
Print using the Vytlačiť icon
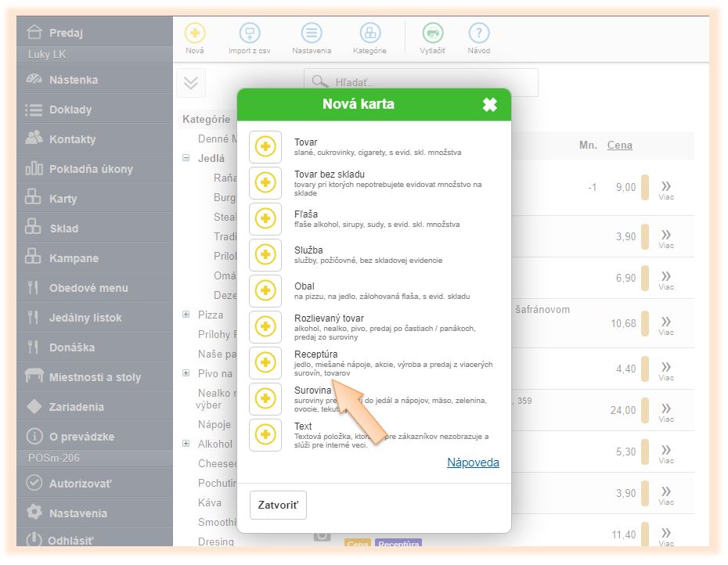click(x=433, y=34)
